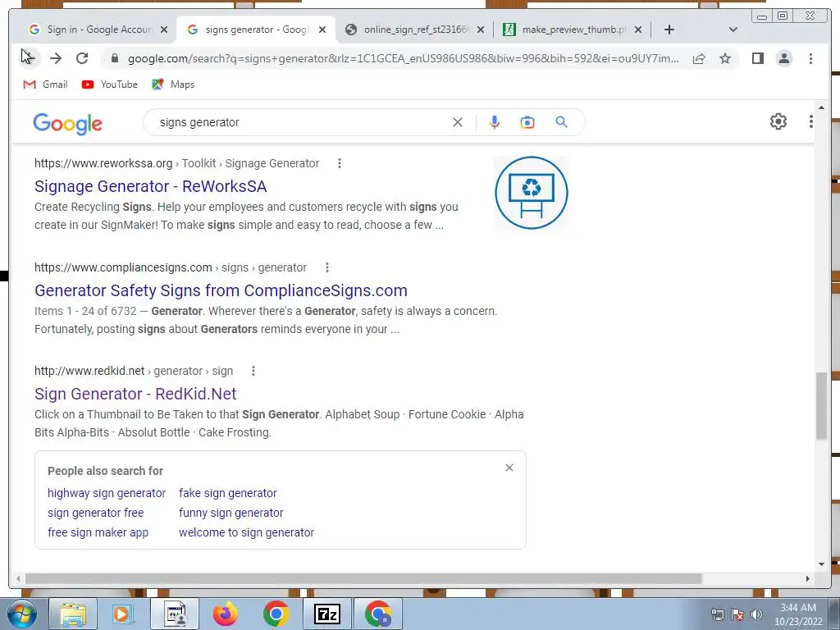Reload the current page
This screenshot has height=630, width=840.
pyautogui.click(x=82, y=58)
